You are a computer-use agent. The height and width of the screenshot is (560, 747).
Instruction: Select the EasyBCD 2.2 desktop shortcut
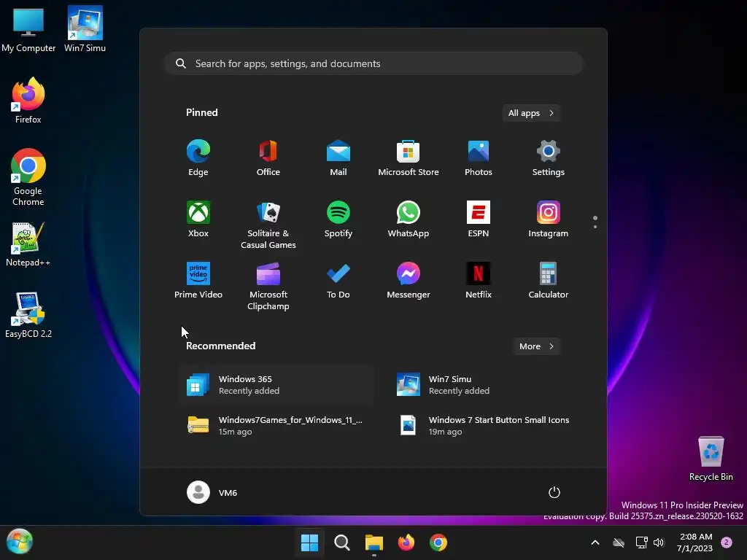point(28,315)
